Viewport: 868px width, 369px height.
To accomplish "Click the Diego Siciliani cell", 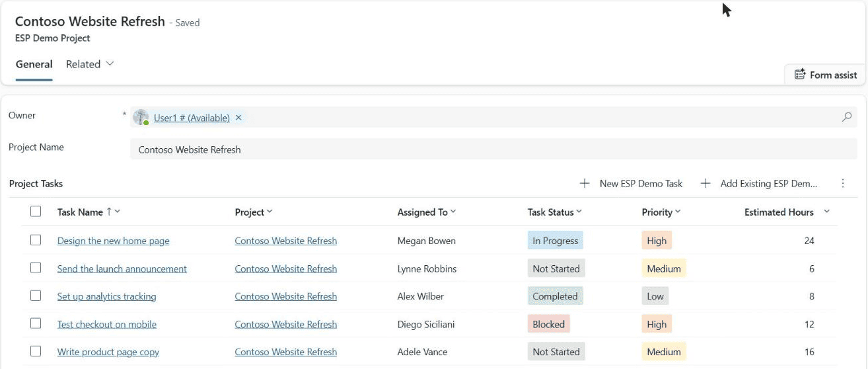I will [426, 324].
